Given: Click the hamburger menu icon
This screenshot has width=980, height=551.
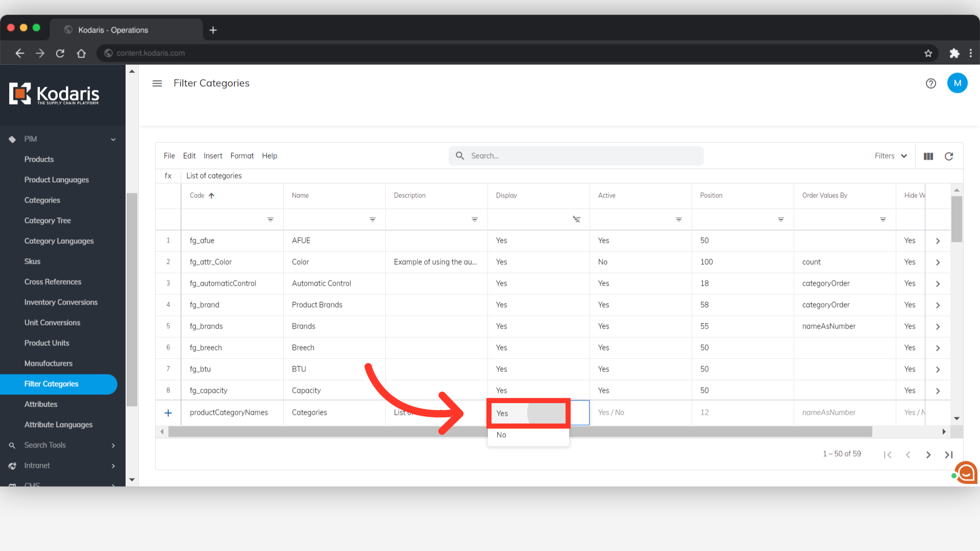Looking at the screenshot, I should click(157, 83).
